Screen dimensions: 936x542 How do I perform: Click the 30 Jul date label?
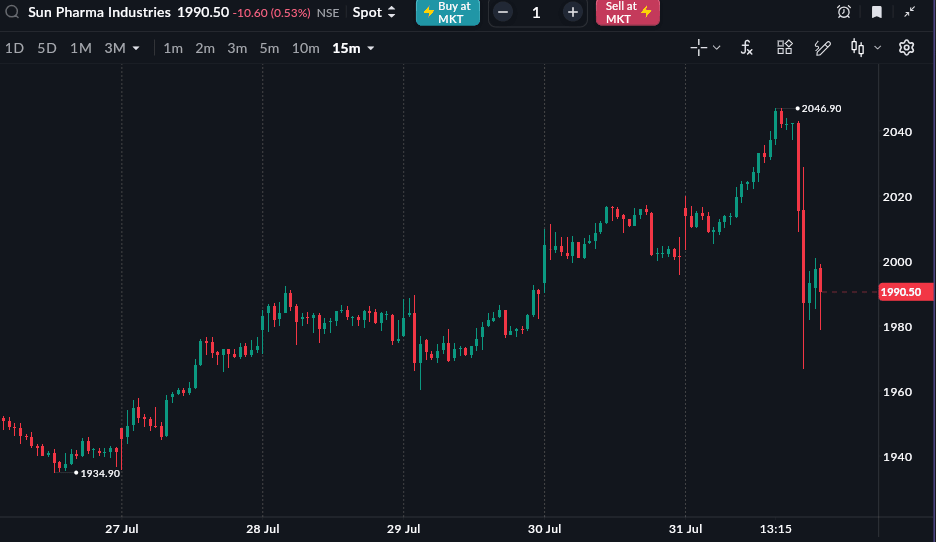[544, 529]
